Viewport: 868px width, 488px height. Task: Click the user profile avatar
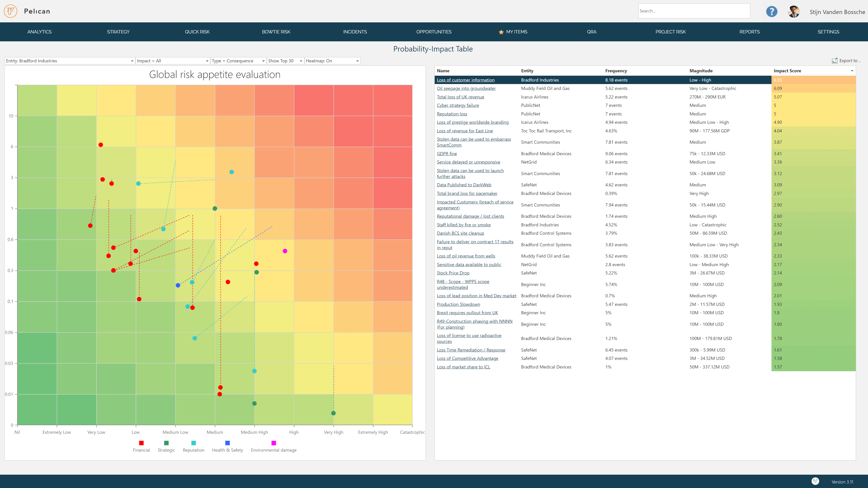click(x=794, y=12)
